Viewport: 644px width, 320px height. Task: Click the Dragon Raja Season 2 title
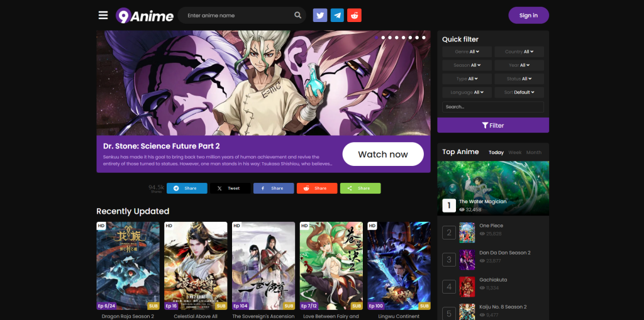[128, 316]
